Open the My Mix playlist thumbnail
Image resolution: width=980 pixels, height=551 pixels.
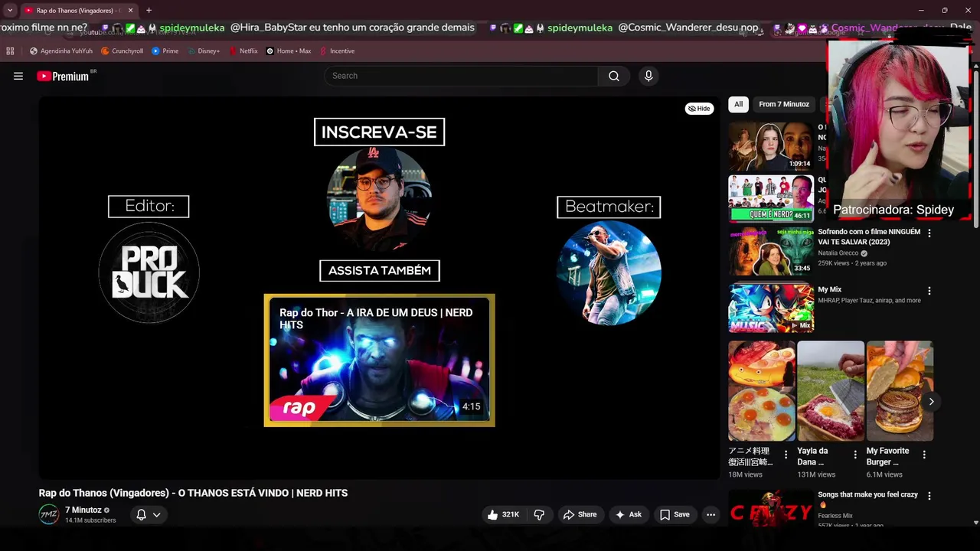[770, 308]
